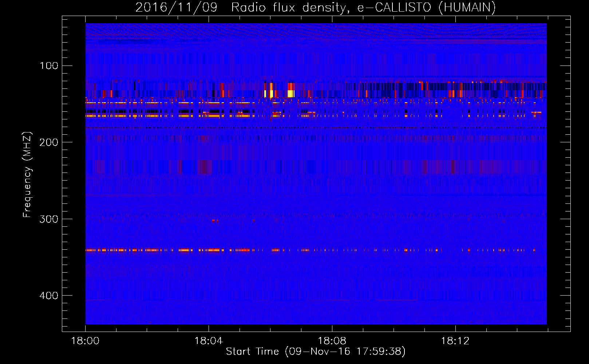This screenshot has height=364, width=589.
Task: Click the 100 frequency tick label
Action: click(x=49, y=66)
